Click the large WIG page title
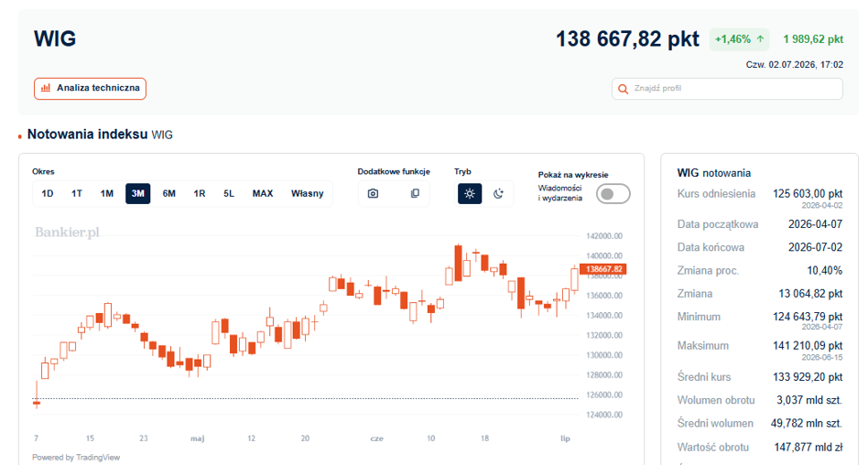The height and width of the screenshot is (465, 868). coord(55,38)
